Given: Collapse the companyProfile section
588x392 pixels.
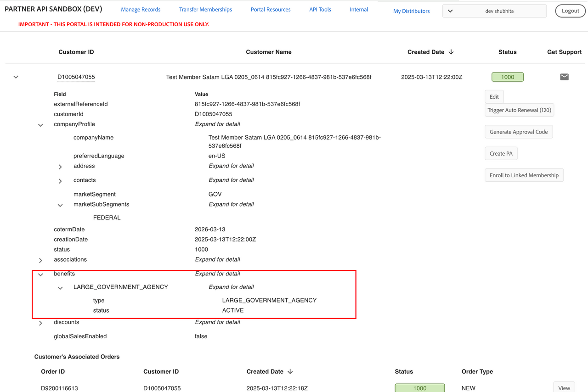Looking at the screenshot, I should click(x=40, y=125).
